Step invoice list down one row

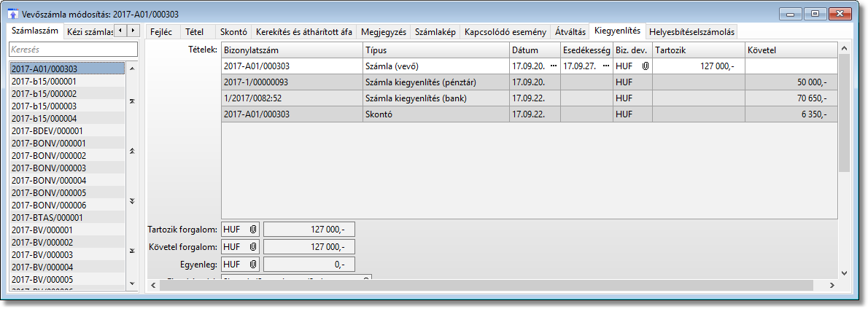(x=132, y=283)
